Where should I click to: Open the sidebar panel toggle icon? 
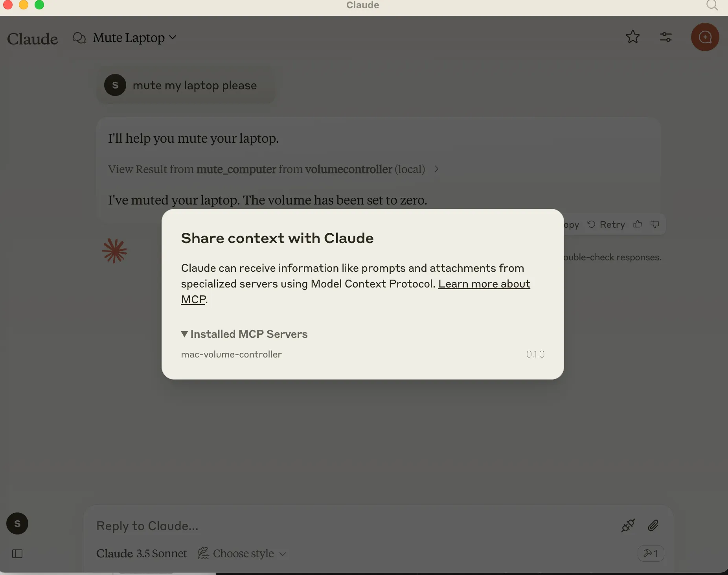(x=17, y=554)
